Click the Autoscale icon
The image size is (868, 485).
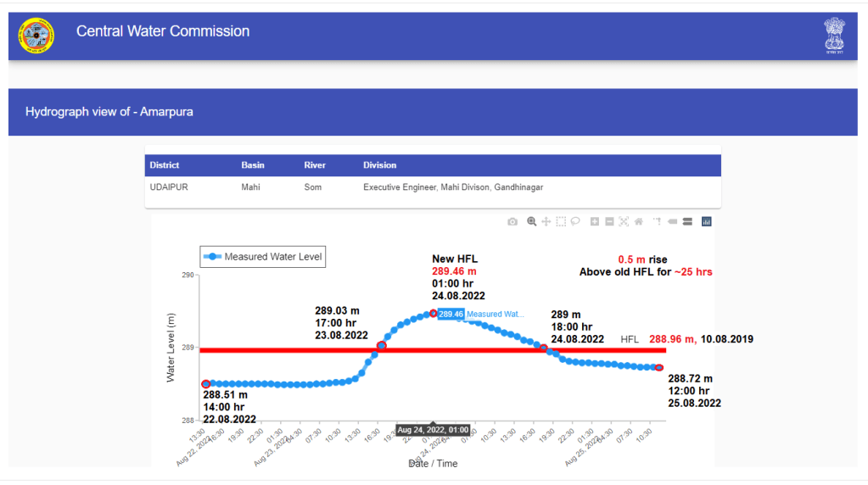[624, 221]
